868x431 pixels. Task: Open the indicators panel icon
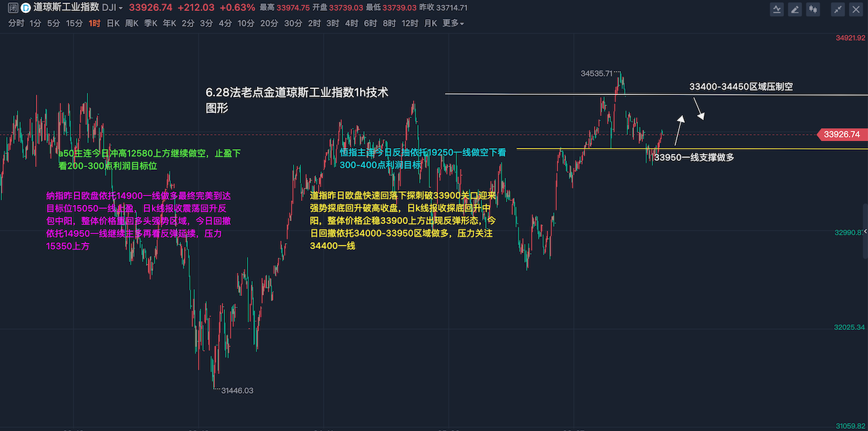[778, 9]
